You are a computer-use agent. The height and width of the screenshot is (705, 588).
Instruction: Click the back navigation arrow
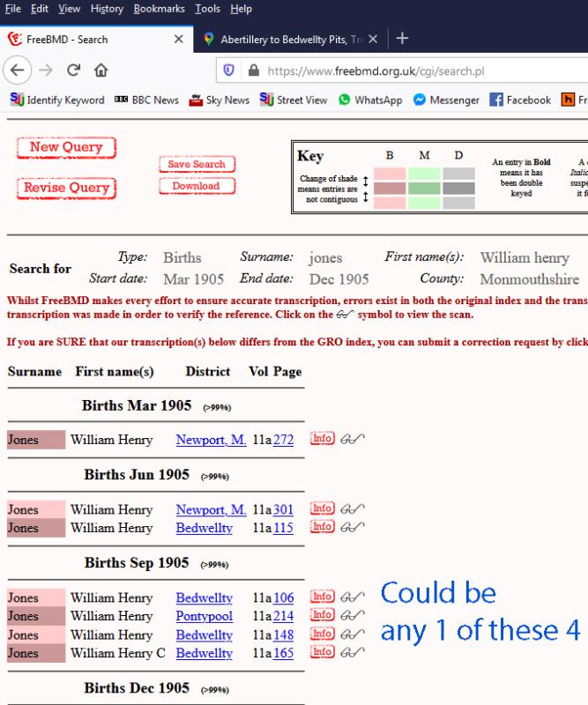(x=18, y=70)
